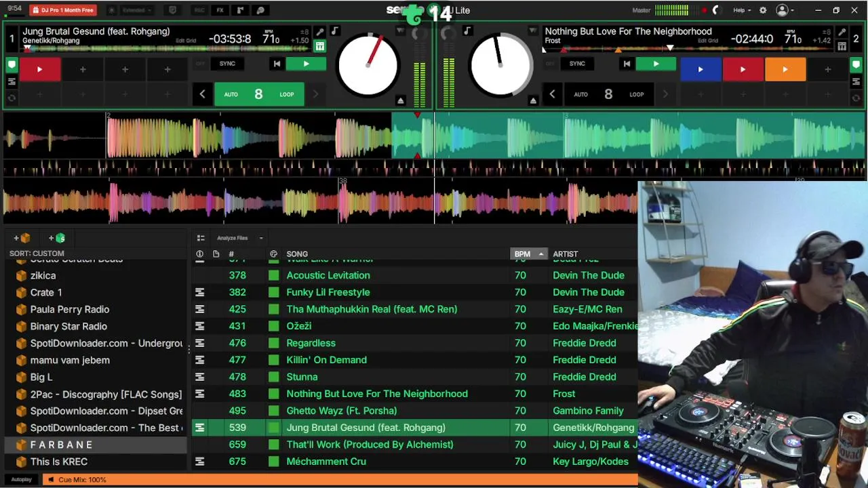Add new smart crate icon

click(x=57, y=238)
